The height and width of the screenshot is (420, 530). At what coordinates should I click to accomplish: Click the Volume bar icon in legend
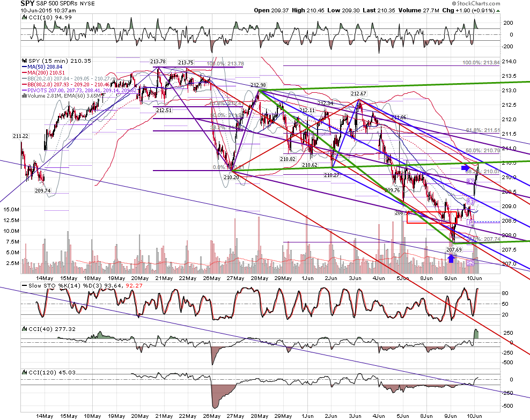24,95
